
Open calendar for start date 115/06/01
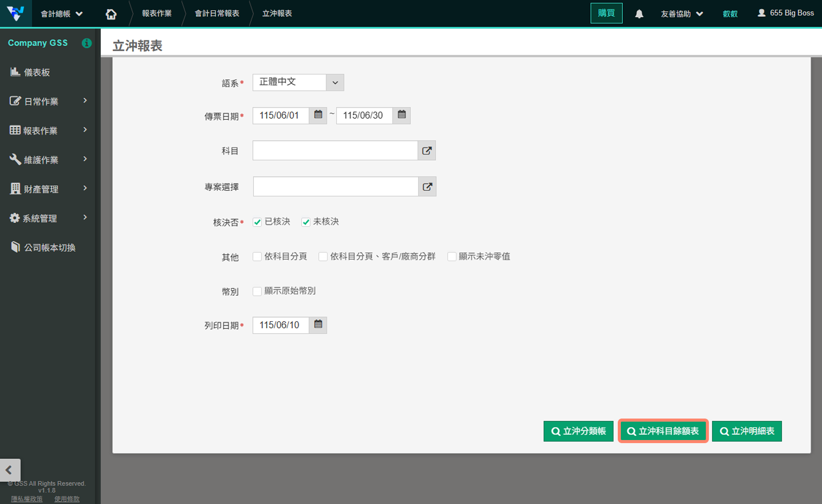point(318,115)
